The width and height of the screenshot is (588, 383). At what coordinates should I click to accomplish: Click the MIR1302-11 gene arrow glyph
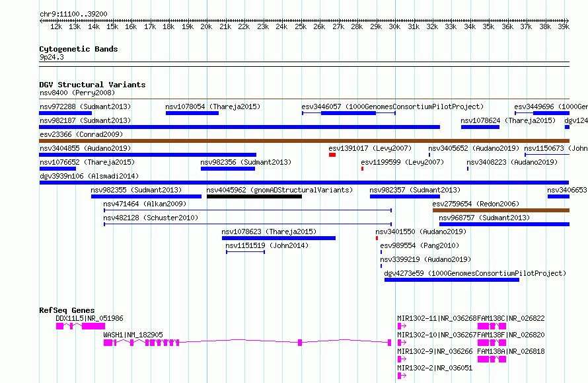tap(402, 326)
